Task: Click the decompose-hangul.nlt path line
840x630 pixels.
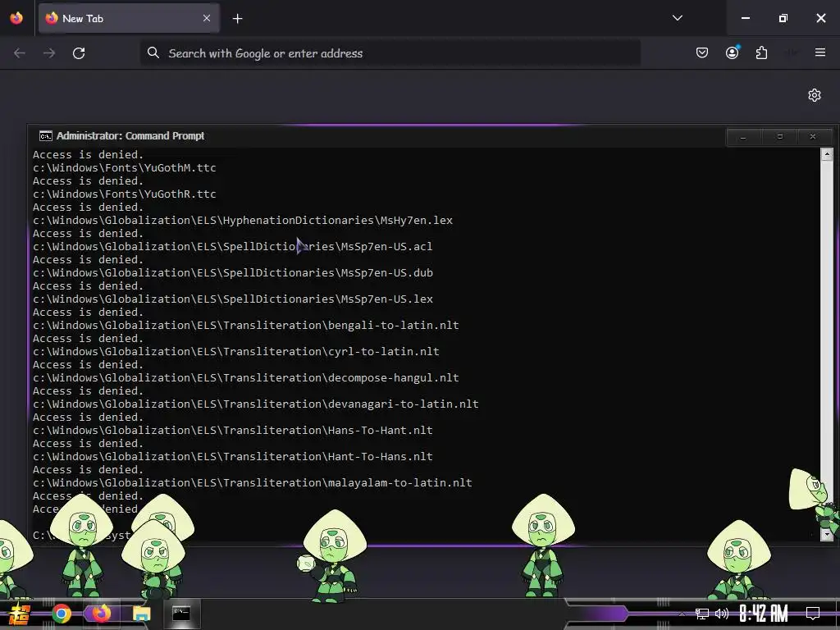Action: (x=246, y=377)
